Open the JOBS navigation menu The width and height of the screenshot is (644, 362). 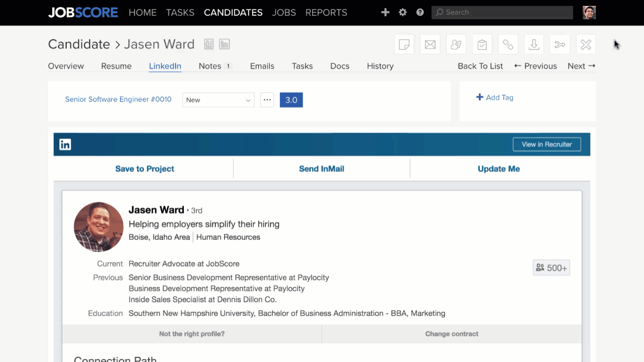(x=284, y=13)
